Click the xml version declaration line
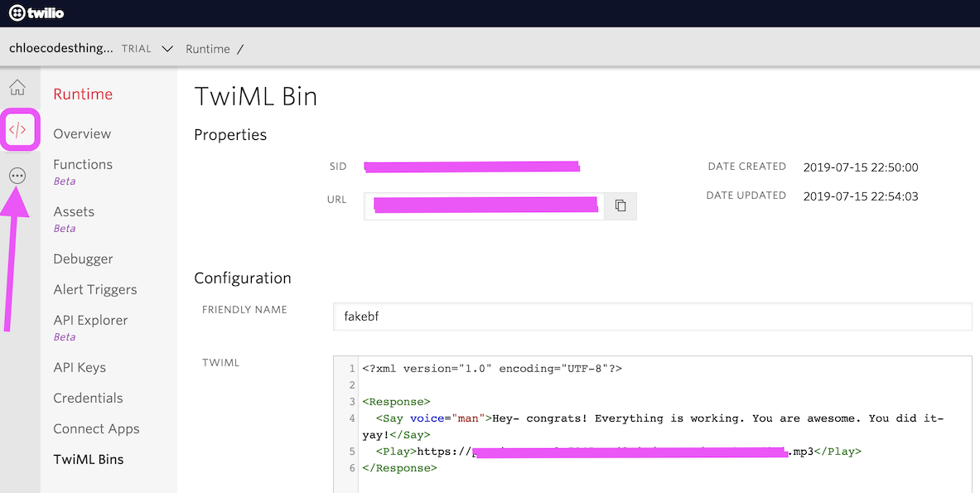Screen dimensions: 980x493 492,369
